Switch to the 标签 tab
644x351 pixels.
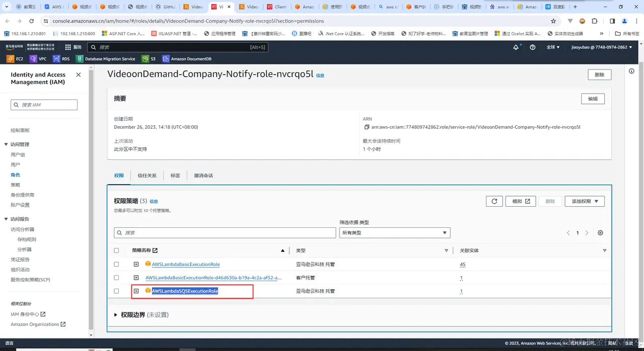[x=175, y=175]
